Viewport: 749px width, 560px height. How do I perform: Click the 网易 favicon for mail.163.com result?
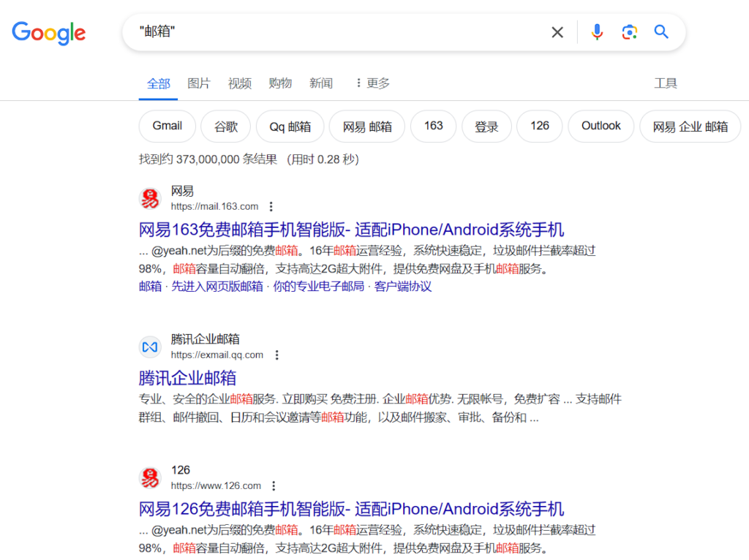[x=150, y=199]
